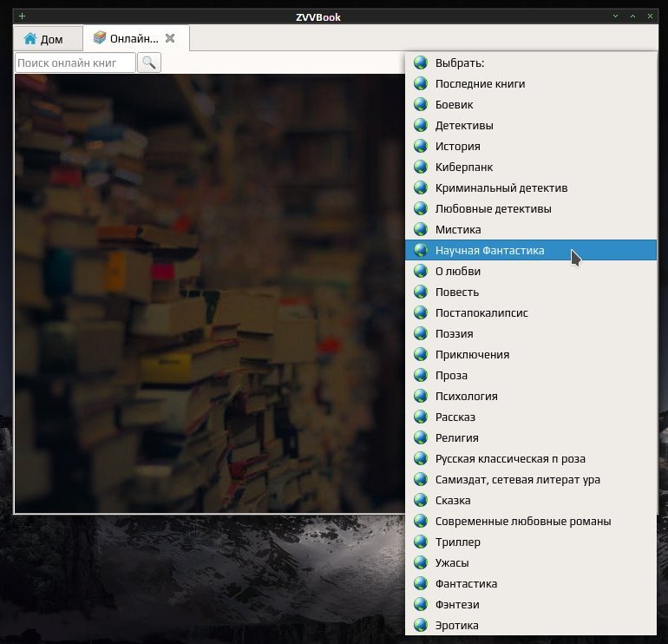Click globe icon beside Рассказ
The image size is (668, 644).
click(x=421, y=417)
